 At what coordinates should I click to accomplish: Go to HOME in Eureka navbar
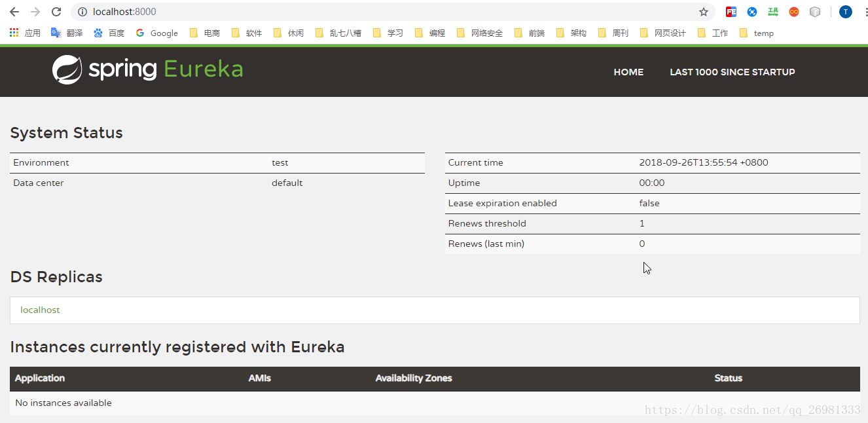(628, 72)
